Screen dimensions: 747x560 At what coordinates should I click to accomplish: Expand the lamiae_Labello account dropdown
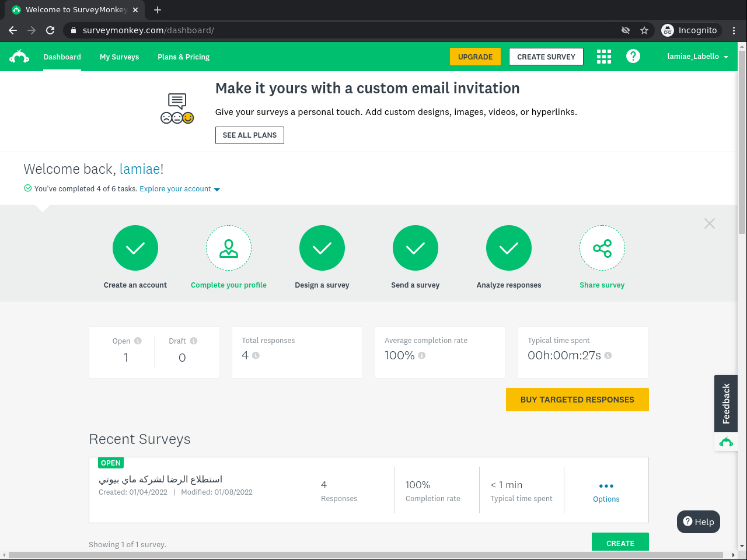(x=698, y=57)
